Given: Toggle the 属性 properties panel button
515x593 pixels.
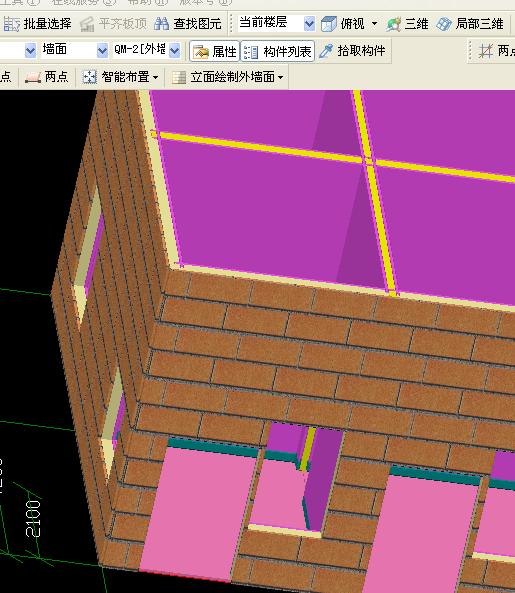Looking at the screenshot, I should click(x=214, y=51).
